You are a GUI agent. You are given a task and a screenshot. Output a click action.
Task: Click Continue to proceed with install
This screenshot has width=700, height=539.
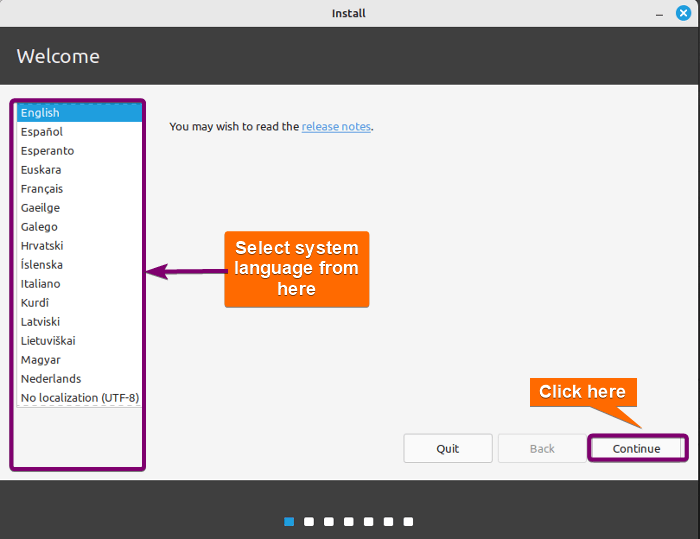(637, 448)
